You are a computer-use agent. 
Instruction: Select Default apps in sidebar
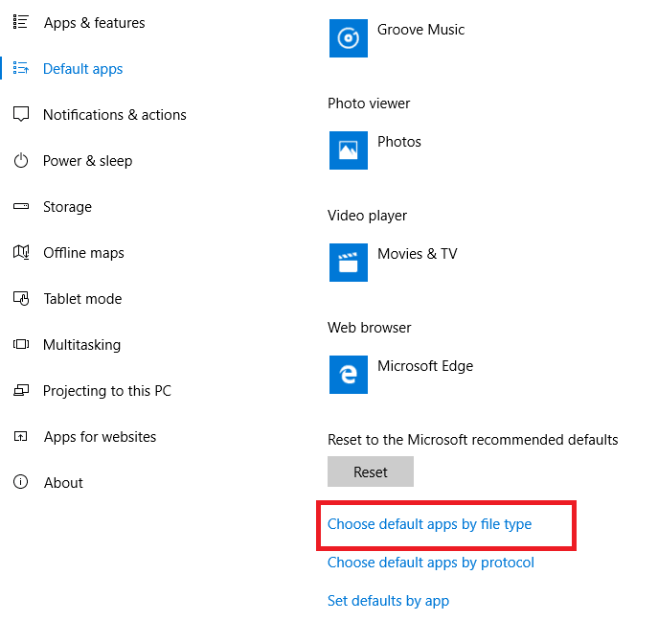[x=82, y=69]
